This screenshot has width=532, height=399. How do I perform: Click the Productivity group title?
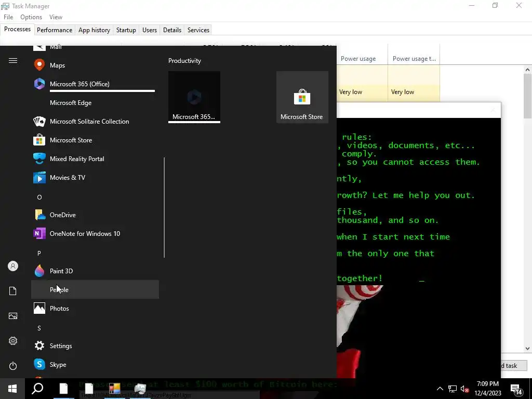coord(184,61)
